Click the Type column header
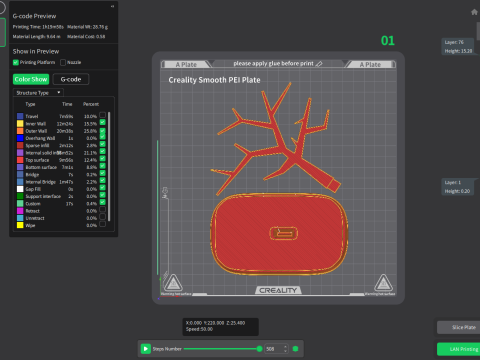Viewport: 480px width, 360px height. (30, 104)
